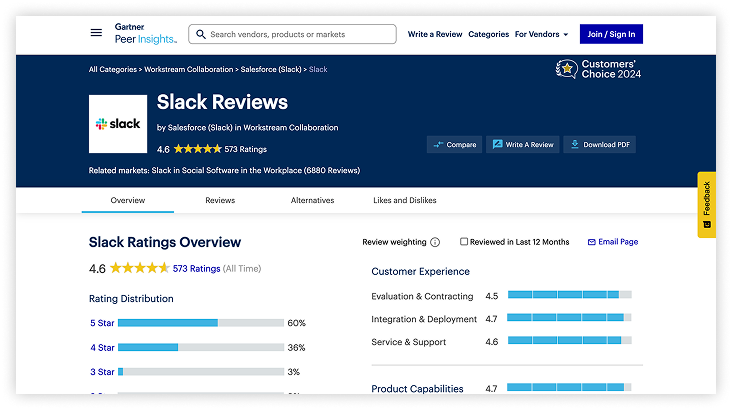Click the header star rating
This screenshot has width=732, height=410.
coord(197,149)
